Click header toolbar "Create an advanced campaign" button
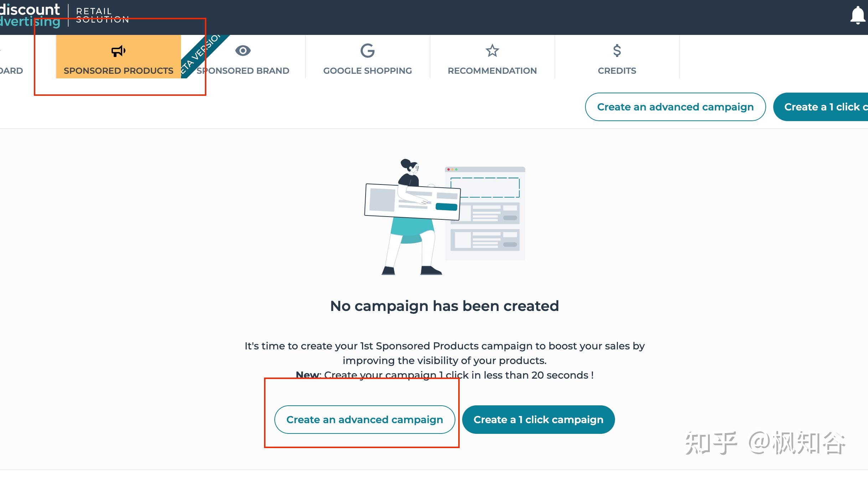This screenshot has width=868, height=478. 675,107
